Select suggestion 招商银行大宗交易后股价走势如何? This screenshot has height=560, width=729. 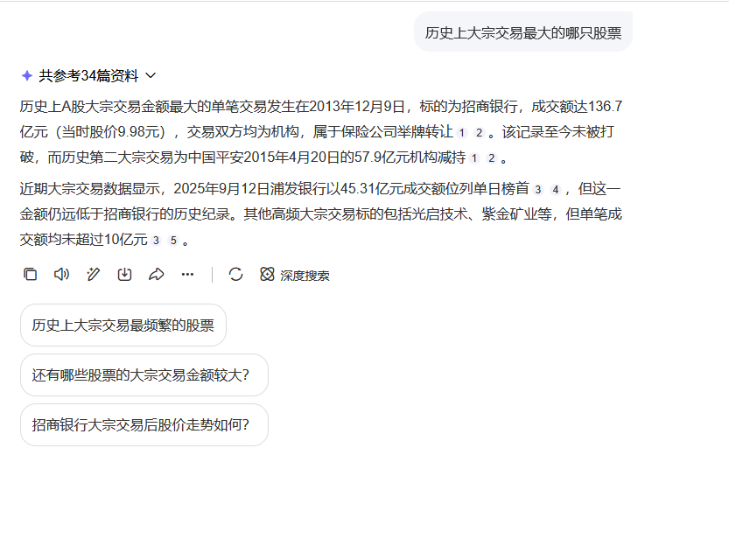144,424
